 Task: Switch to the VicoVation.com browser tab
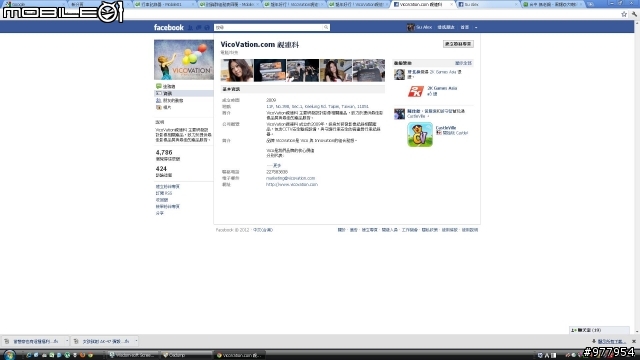click(x=422, y=4)
